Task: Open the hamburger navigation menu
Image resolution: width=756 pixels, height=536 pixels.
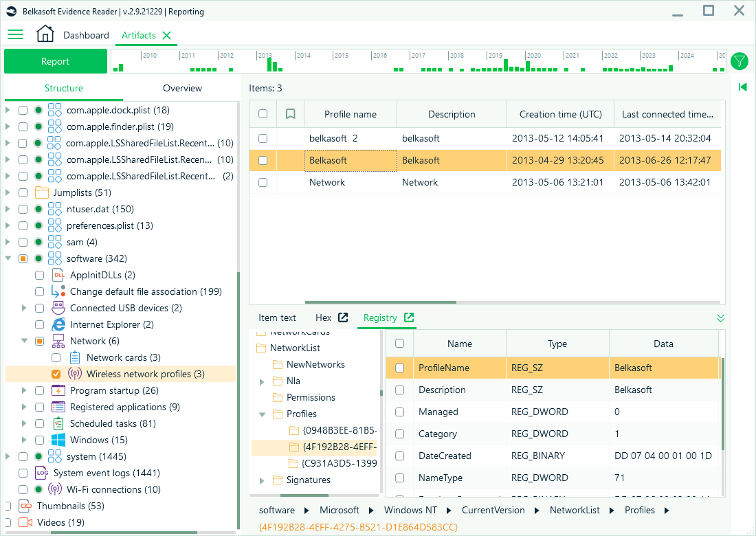Action: click(x=15, y=34)
